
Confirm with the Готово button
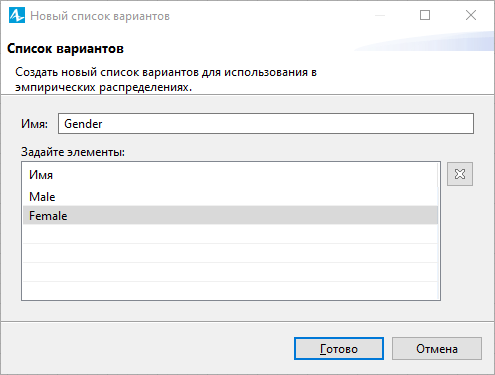[x=339, y=349]
